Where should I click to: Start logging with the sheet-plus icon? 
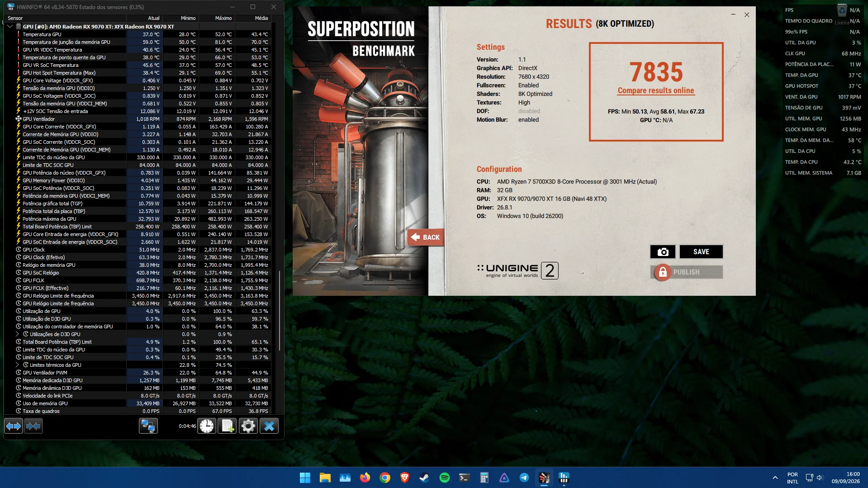228,426
